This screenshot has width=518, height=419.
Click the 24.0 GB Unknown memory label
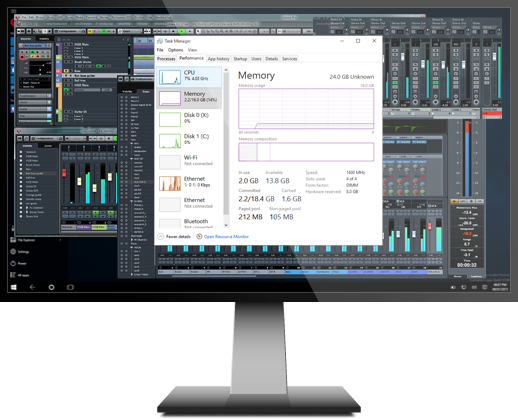[x=352, y=77]
